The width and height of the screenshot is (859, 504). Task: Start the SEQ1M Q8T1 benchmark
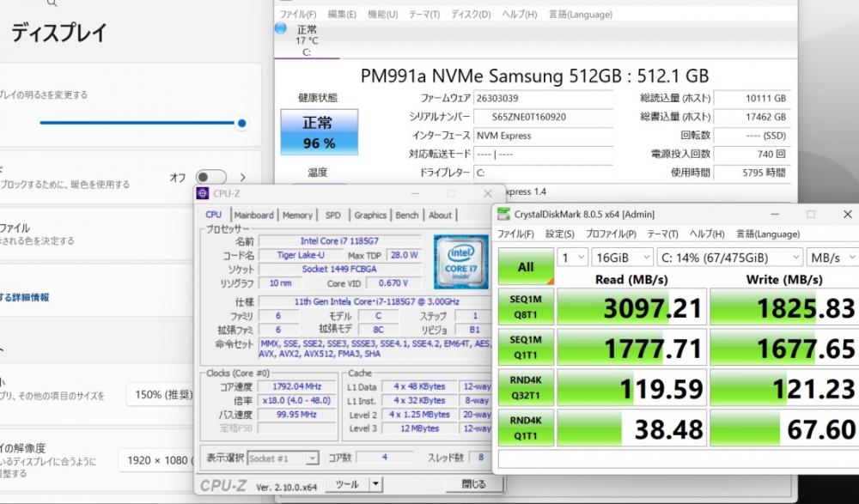tap(526, 307)
